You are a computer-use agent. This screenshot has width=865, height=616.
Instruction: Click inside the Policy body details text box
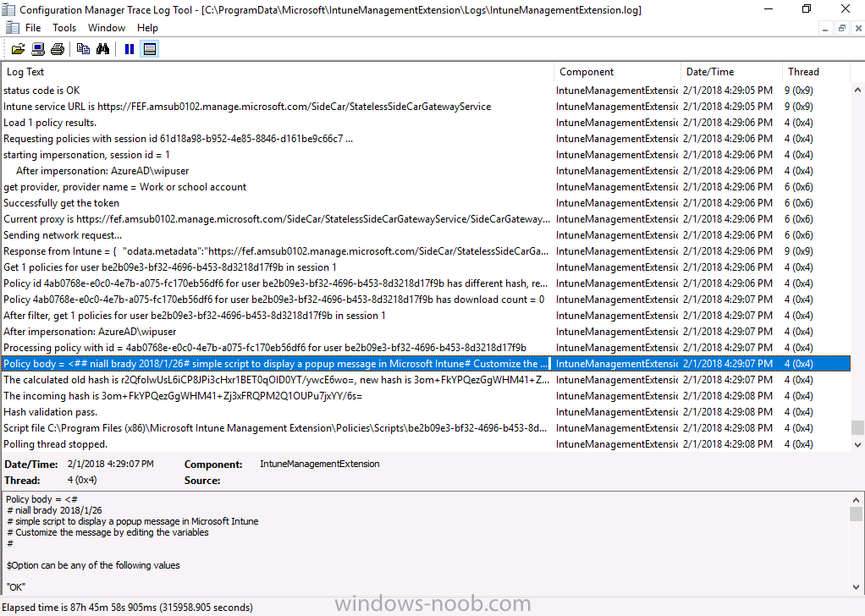[425, 543]
